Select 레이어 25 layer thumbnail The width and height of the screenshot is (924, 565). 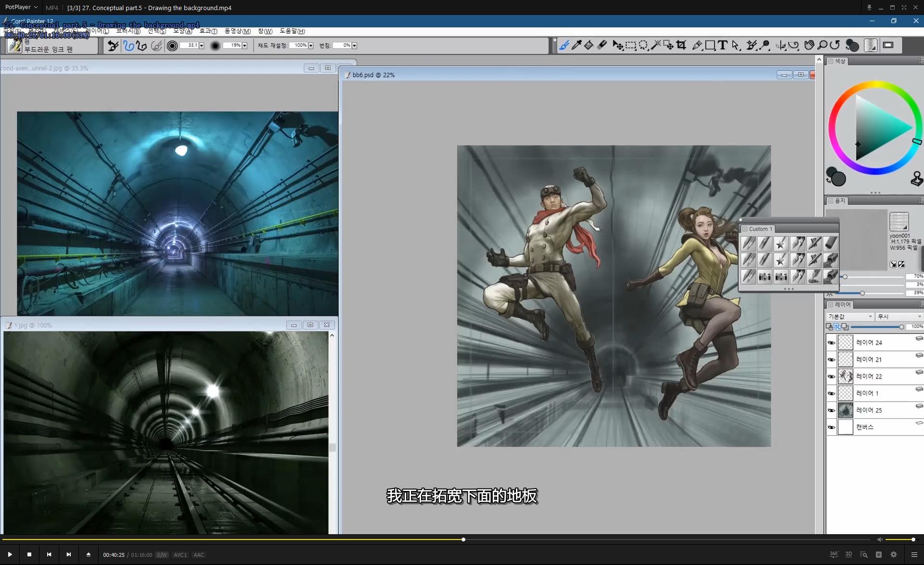[846, 410]
